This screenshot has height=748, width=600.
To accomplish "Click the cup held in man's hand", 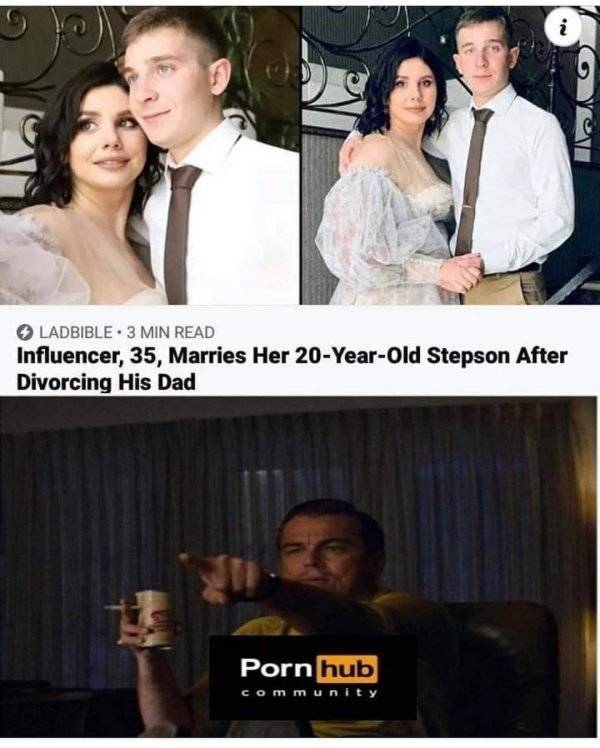I will [x=155, y=619].
